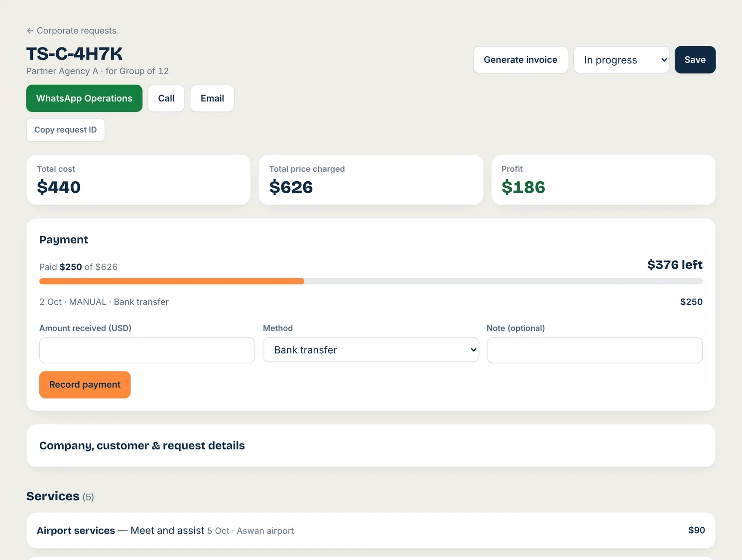The height and width of the screenshot is (560, 742).
Task: Copy the request ID
Action: pyautogui.click(x=66, y=130)
